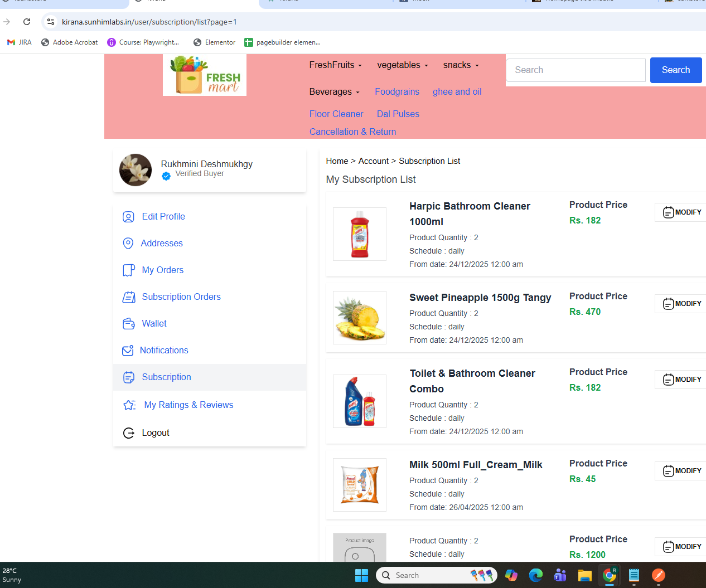This screenshot has width=706, height=588.
Task: Open Harpic Bathroom Cleaner product image
Action: pos(360,234)
